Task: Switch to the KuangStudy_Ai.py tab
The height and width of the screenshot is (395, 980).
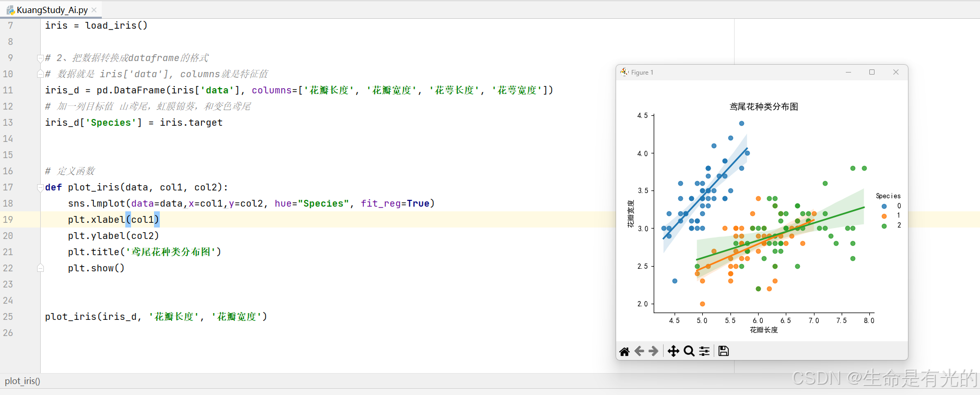Action: click(52, 10)
